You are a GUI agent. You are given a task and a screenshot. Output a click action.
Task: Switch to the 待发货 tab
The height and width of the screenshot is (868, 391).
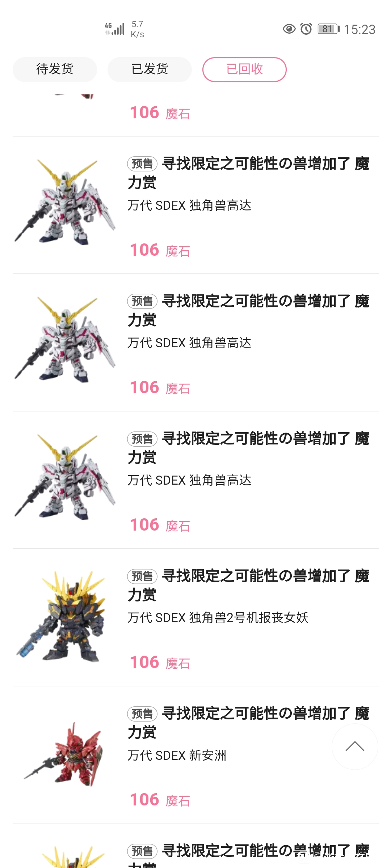(55, 69)
